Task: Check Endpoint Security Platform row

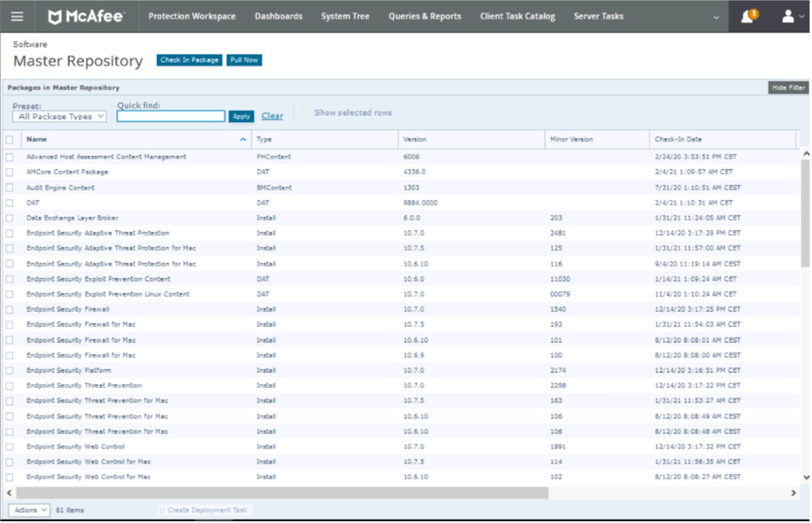Action: click(x=10, y=371)
